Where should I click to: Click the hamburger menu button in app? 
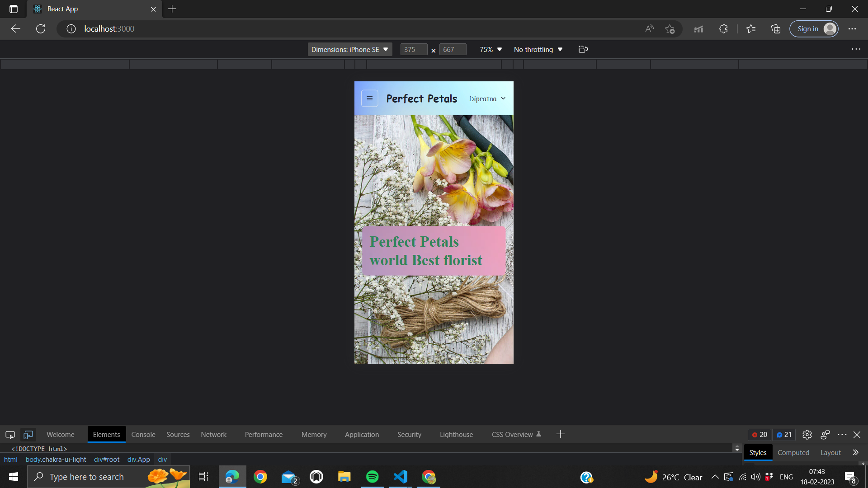tap(369, 99)
